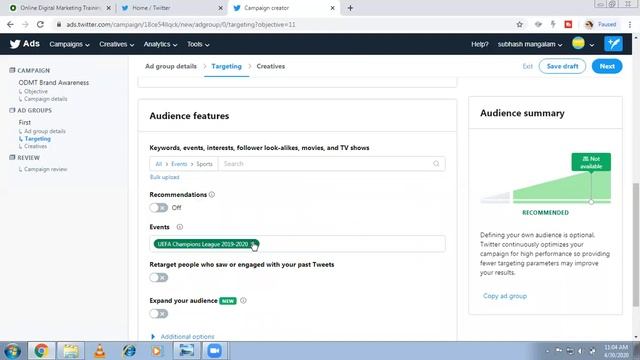Open the Zoom taskbar icon
Image resolution: width=640 pixels, height=360 pixels.
point(214,351)
